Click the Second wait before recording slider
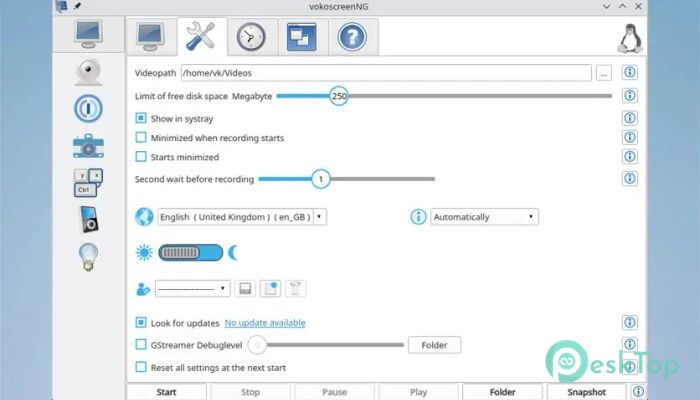The height and width of the screenshot is (400, 700). (x=347, y=179)
